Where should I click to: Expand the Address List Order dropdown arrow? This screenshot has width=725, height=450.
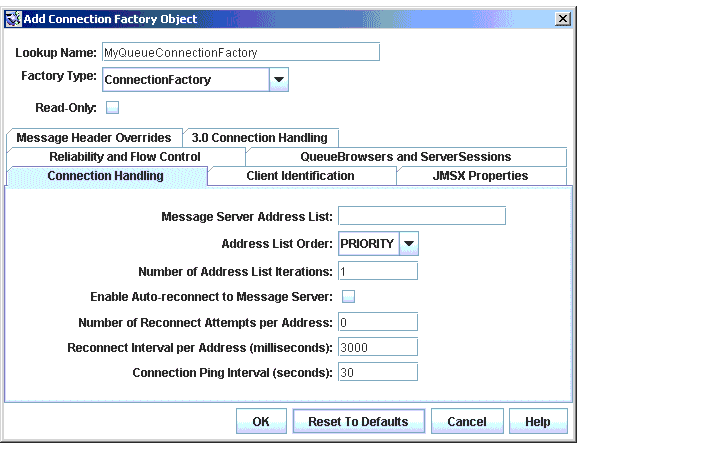409,243
